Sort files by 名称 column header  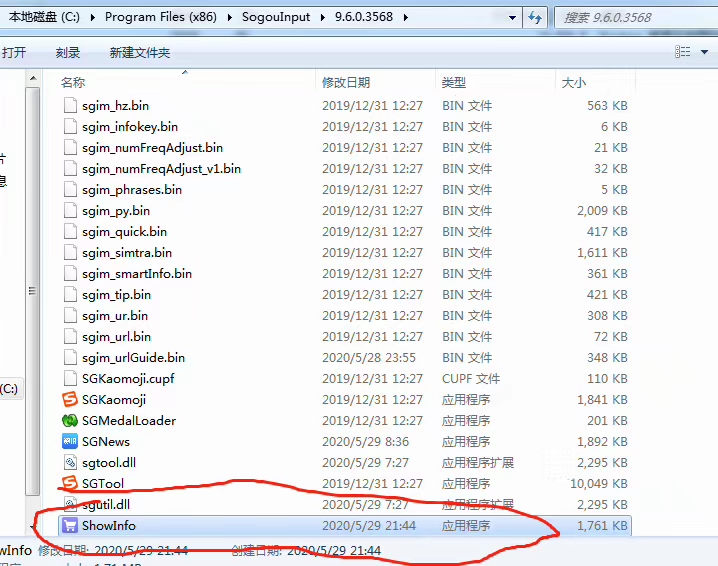(x=73, y=82)
